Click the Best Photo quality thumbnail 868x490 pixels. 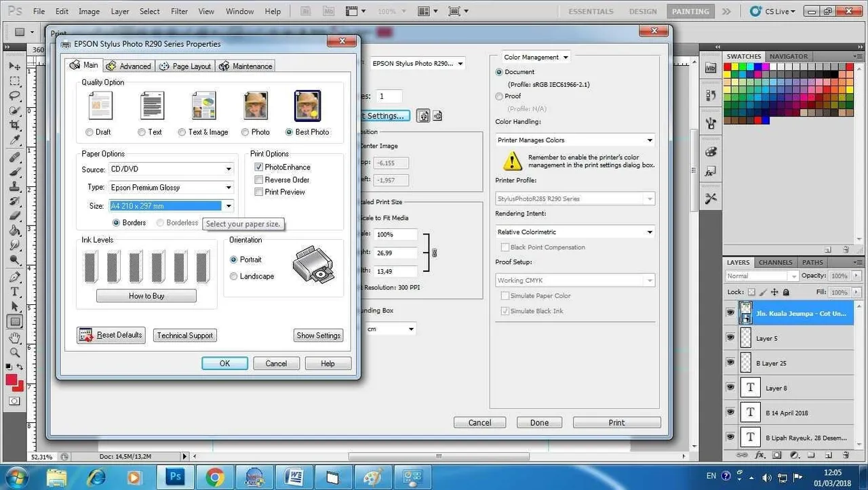[x=307, y=106]
